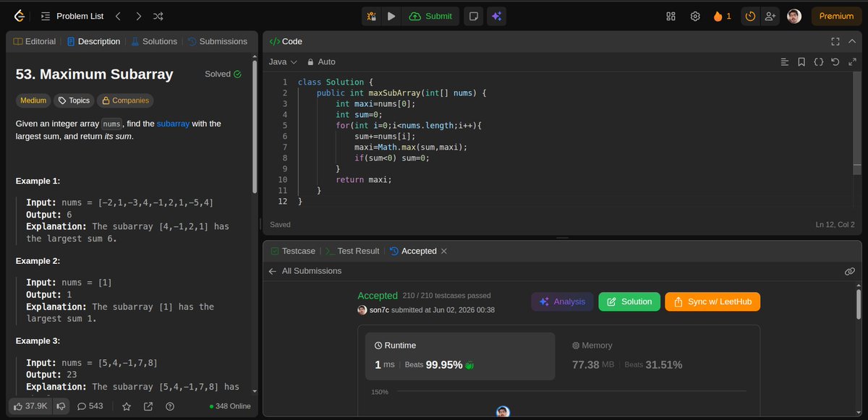Open settings gear in top bar
The width and height of the screenshot is (868, 420).
(695, 16)
